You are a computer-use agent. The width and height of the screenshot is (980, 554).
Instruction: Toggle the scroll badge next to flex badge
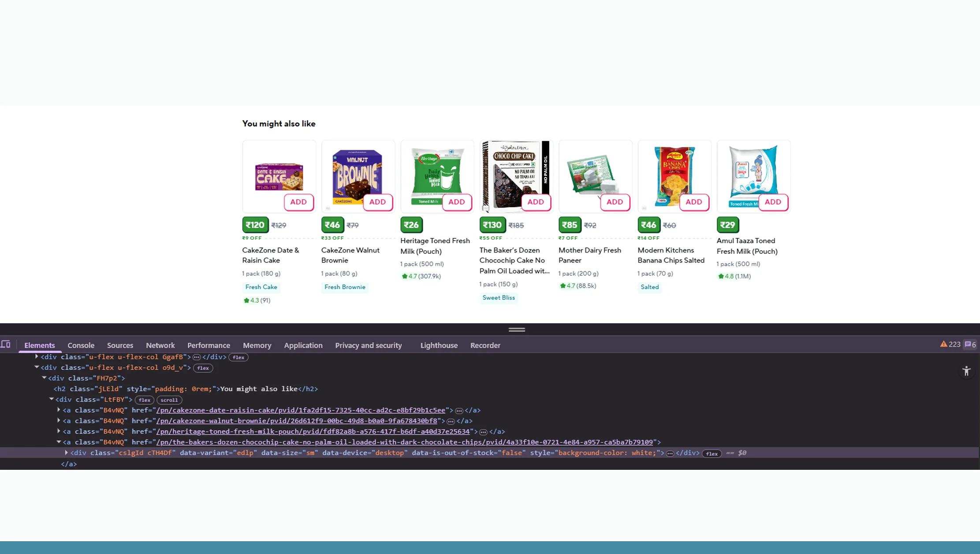(169, 400)
